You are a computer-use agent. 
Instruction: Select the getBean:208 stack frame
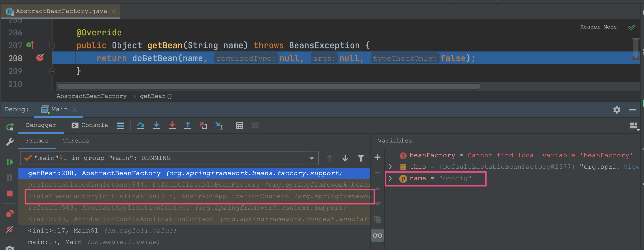click(x=194, y=173)
